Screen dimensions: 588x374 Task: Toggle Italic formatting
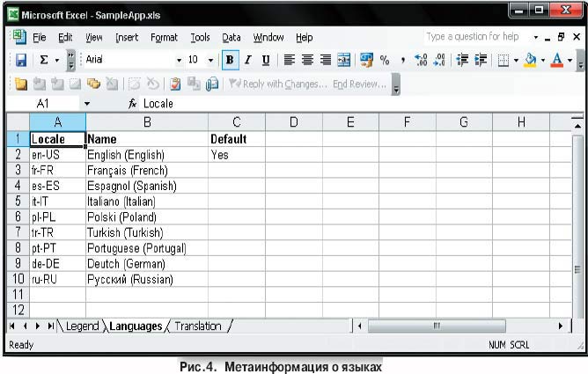248,61
